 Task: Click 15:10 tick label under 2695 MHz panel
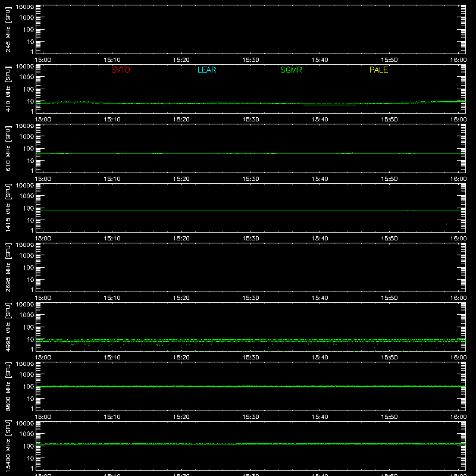(112, 298)
